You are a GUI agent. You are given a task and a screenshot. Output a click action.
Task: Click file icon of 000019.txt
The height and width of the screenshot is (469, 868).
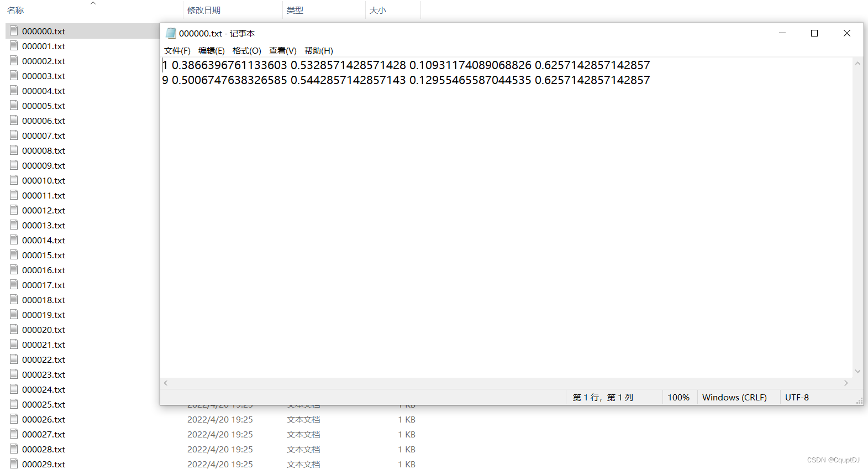14,315
